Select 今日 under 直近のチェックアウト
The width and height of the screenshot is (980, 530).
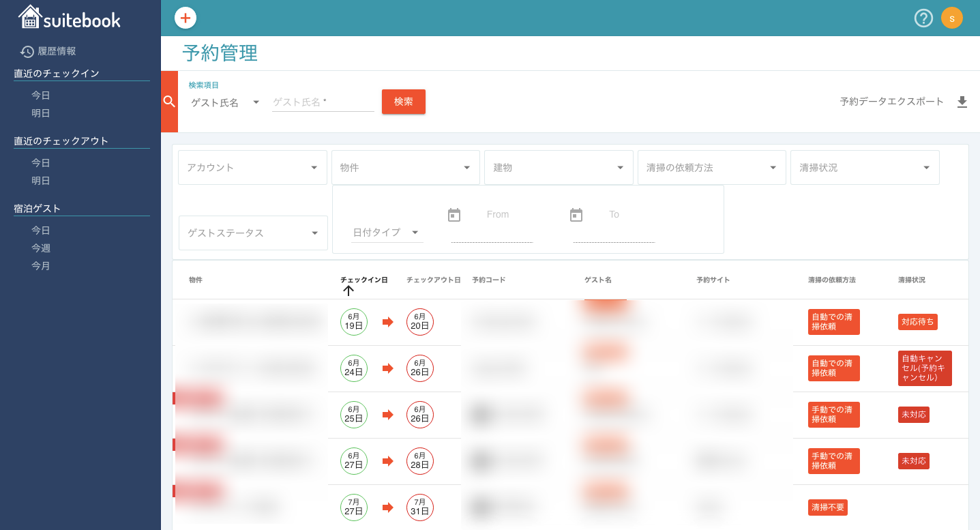[41, 163]
